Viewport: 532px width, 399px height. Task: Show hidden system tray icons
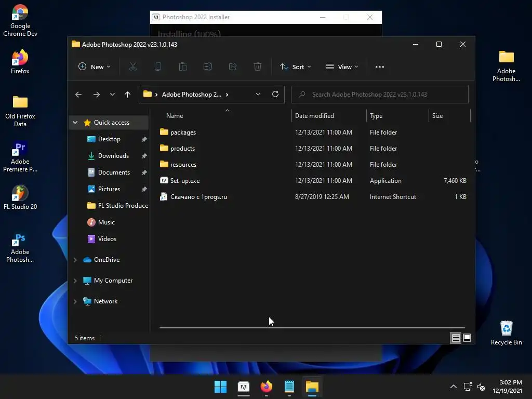click(453, 387)
